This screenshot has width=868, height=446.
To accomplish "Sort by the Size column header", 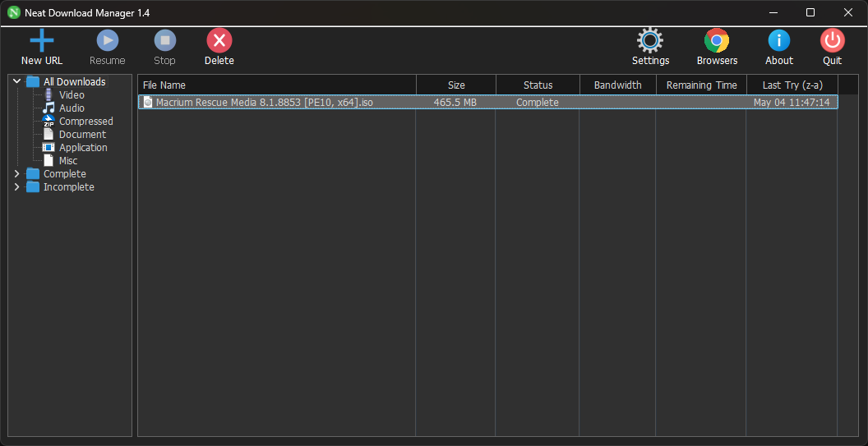I will coord(456,85).
